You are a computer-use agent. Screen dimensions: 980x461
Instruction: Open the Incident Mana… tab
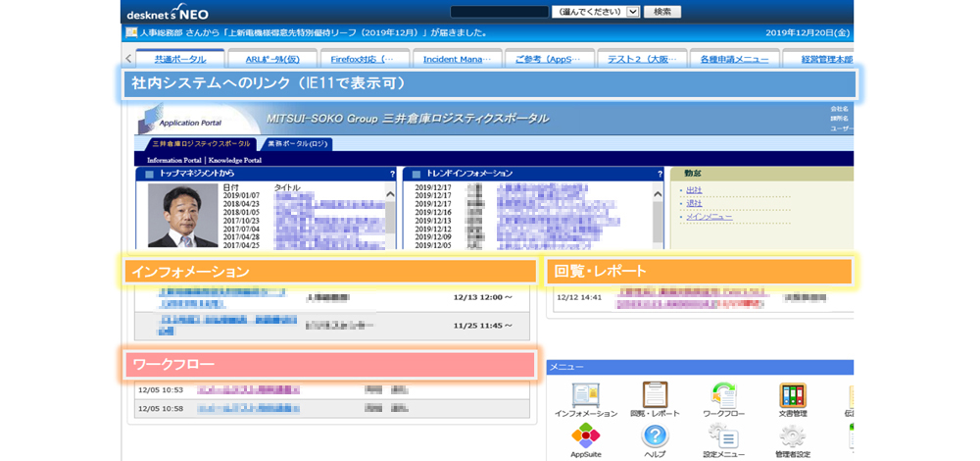click(457, 60)
